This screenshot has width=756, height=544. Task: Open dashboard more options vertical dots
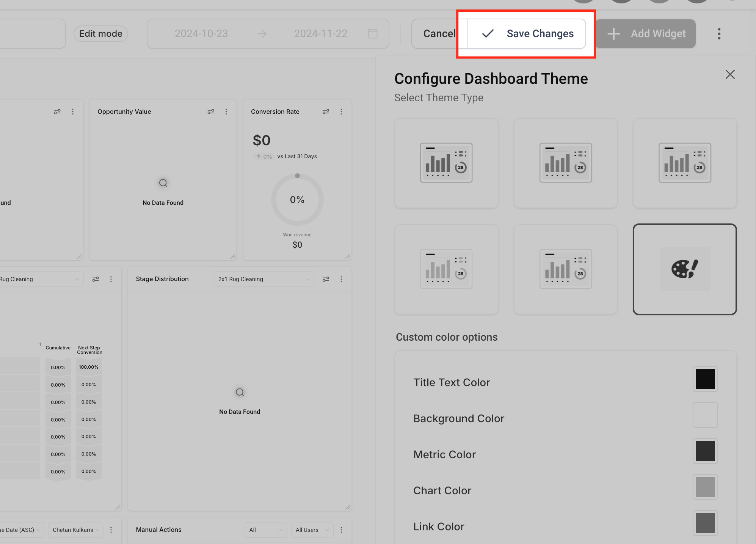719,34
